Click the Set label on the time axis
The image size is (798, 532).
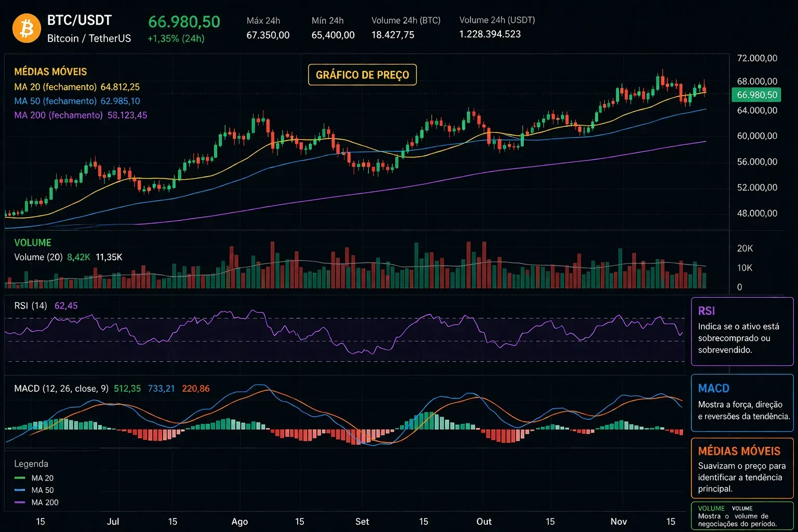point(362,522)
